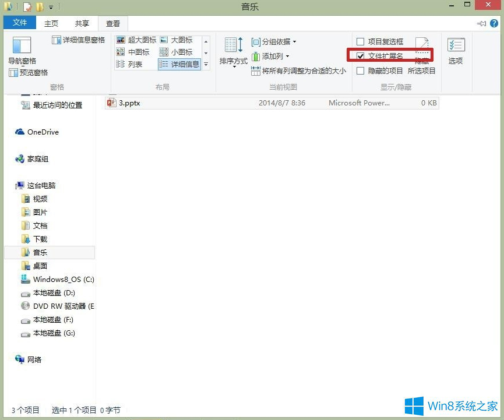Switch to the 主页 ribbon tab

point(51,23)
